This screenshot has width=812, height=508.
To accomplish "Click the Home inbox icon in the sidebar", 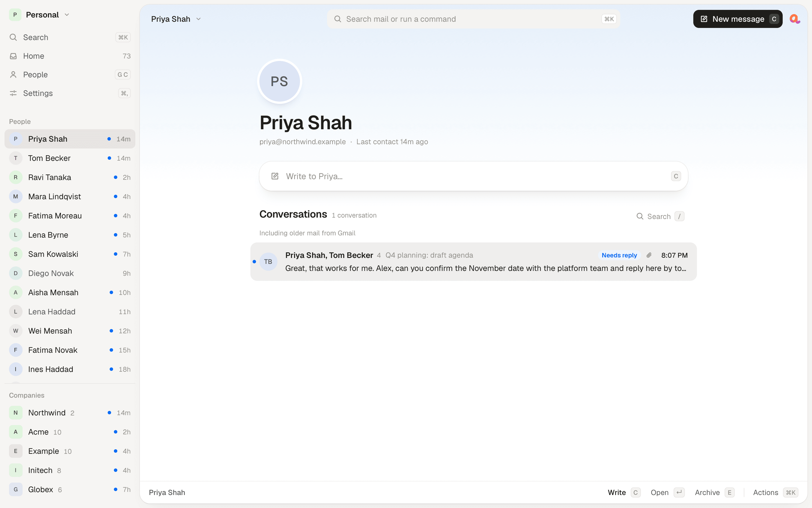I will click(x=14, y=56).
